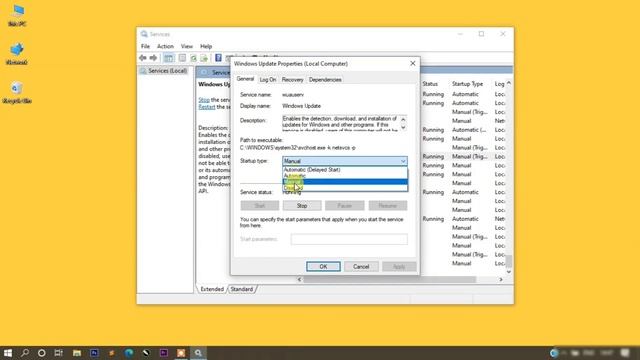Close Windows Update Properties dialog

[x=413, y=64]
